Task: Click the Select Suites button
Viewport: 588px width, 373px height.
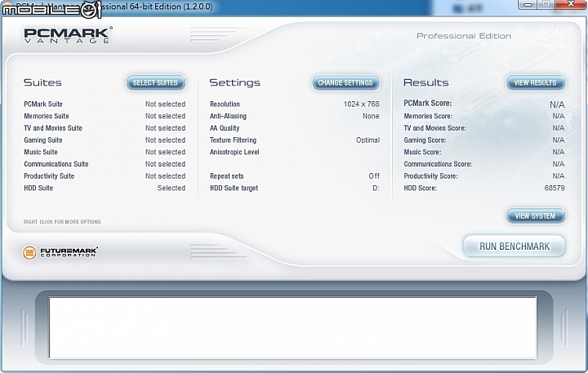Action: (156, 83)
